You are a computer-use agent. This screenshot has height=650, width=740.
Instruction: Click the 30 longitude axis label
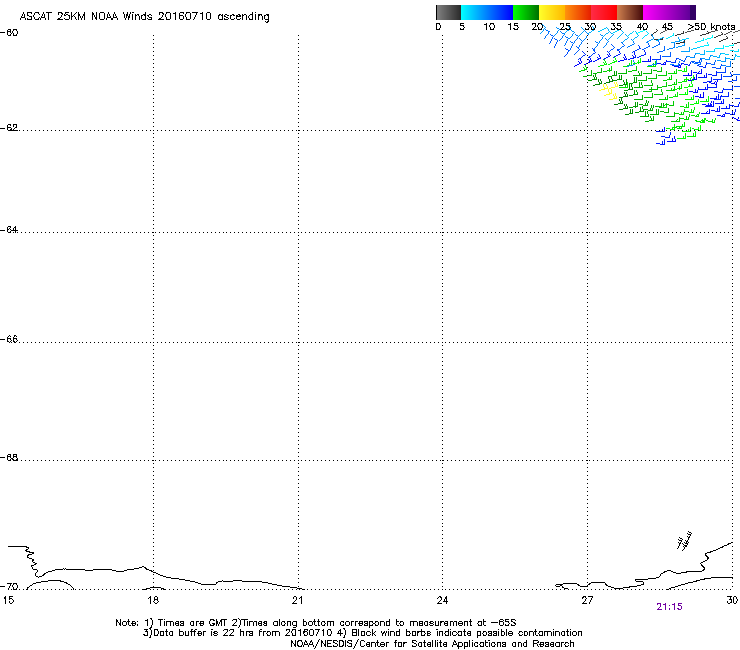(x=732, y=600)
